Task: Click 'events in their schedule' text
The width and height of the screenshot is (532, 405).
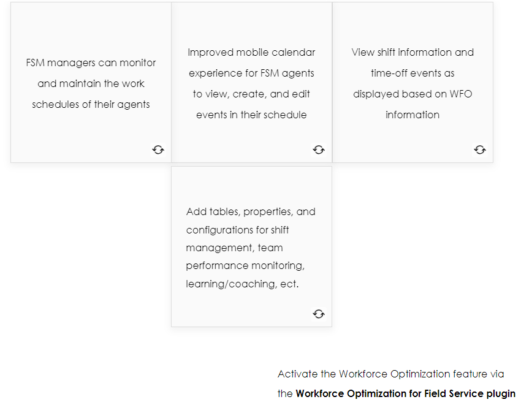Action: point(251,115)
